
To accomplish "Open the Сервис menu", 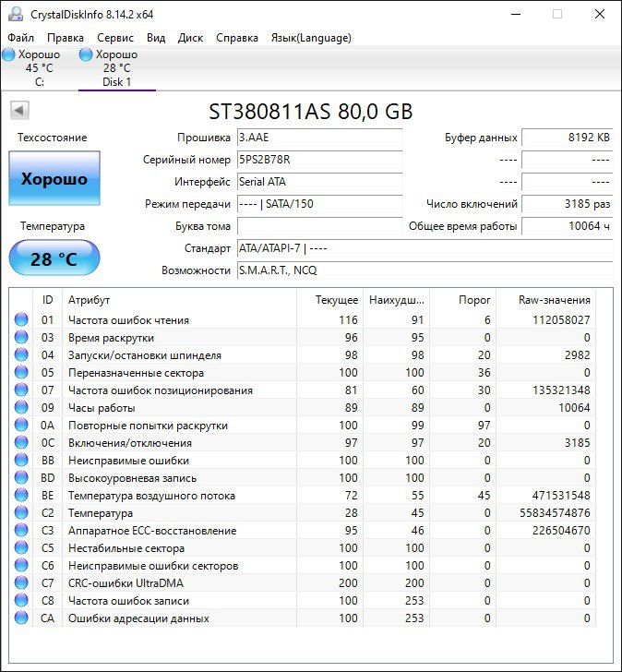I will [x=115, y=38].
